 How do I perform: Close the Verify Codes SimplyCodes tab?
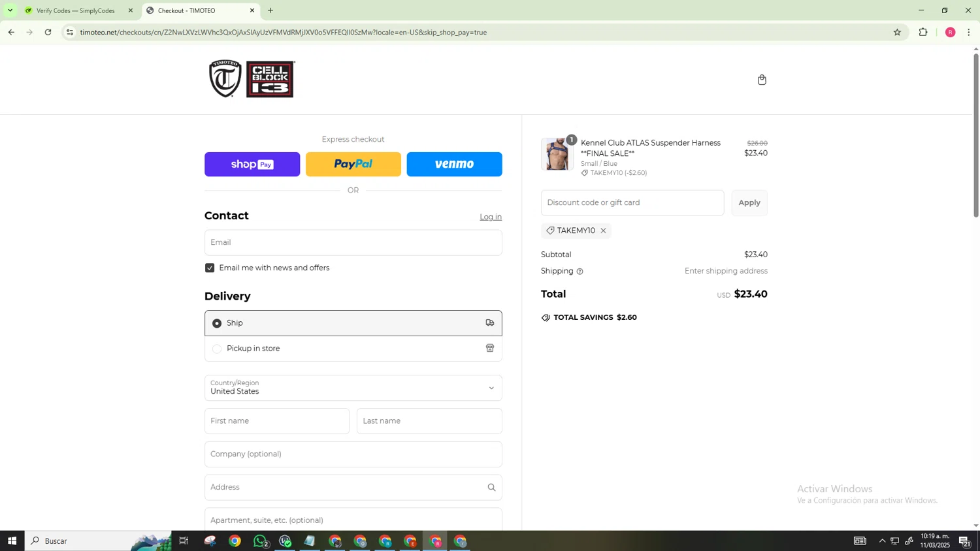coord(131,10)
